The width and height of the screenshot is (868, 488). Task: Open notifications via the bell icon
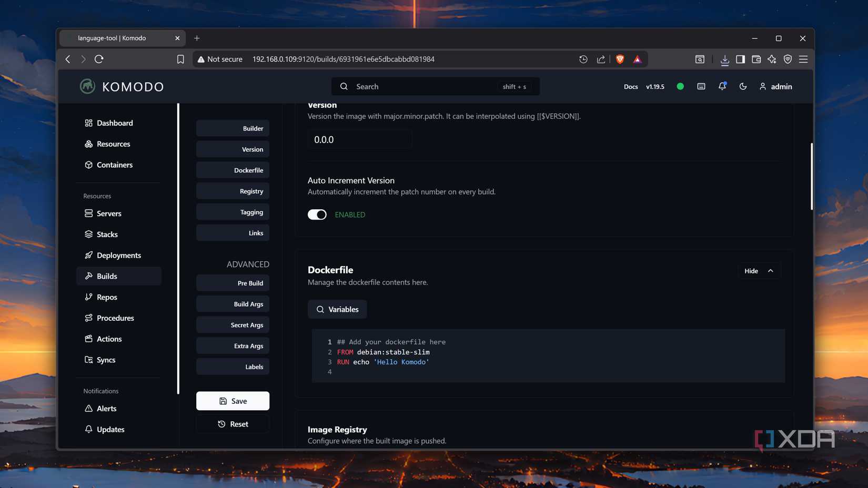[x=722, y=86]
